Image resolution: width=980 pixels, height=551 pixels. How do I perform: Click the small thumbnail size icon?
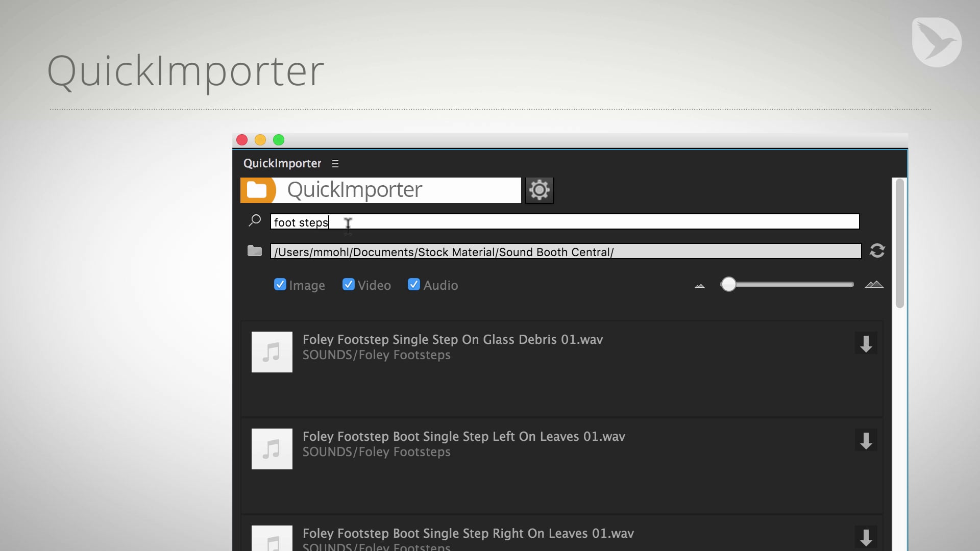coord(699,286)
